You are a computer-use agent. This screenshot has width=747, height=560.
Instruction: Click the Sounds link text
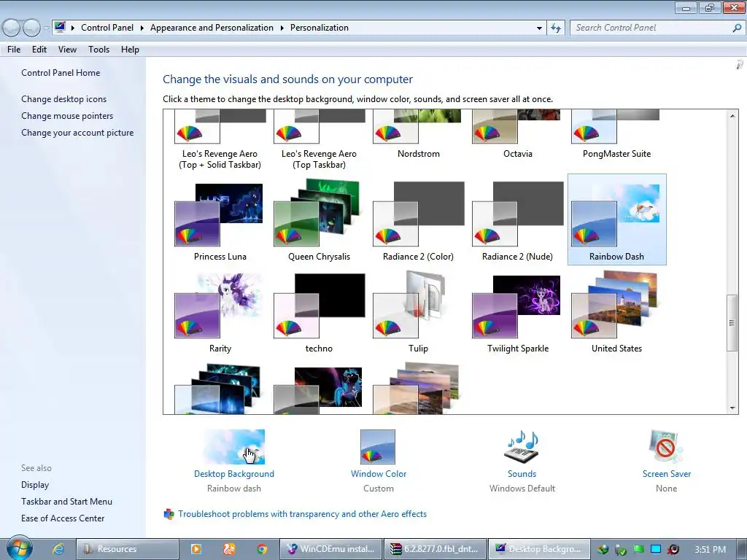coord(522,474)
